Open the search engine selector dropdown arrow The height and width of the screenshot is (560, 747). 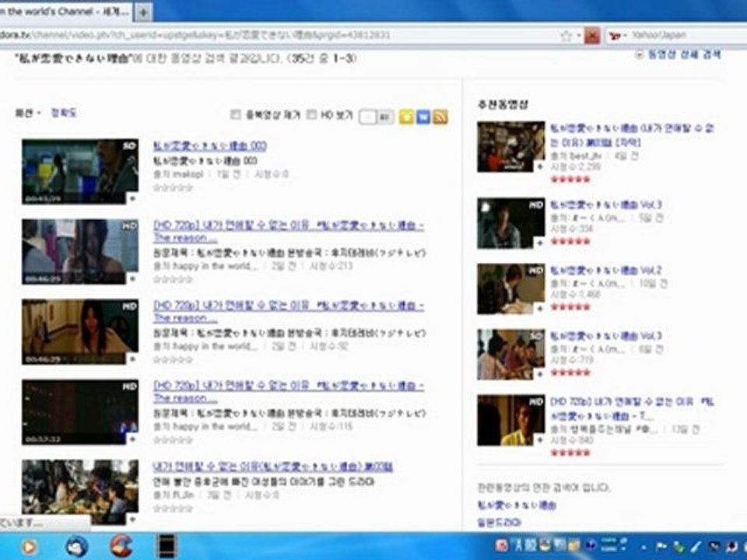(x=625, y=35)
